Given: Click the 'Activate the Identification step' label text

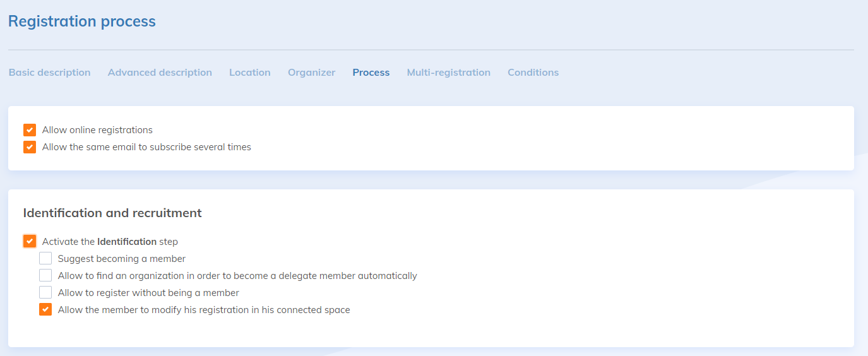Looking at the screenshot, I should 110,241.
